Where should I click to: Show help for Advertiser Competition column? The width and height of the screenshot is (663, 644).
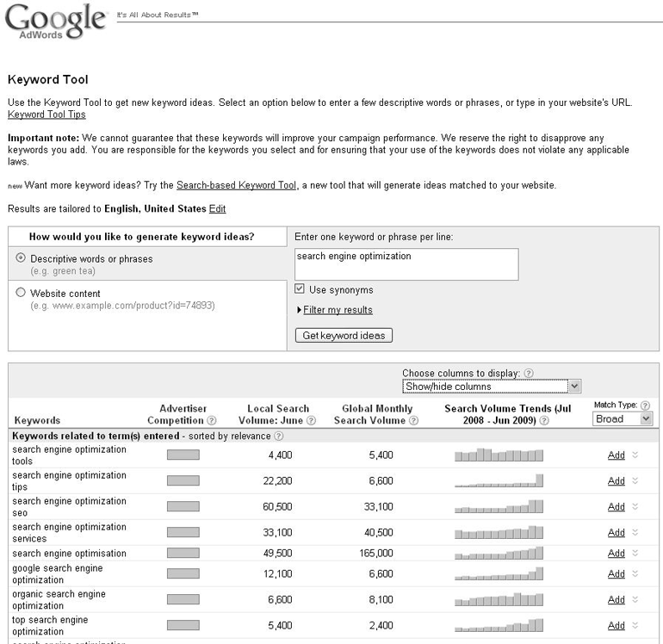[212, 420]
